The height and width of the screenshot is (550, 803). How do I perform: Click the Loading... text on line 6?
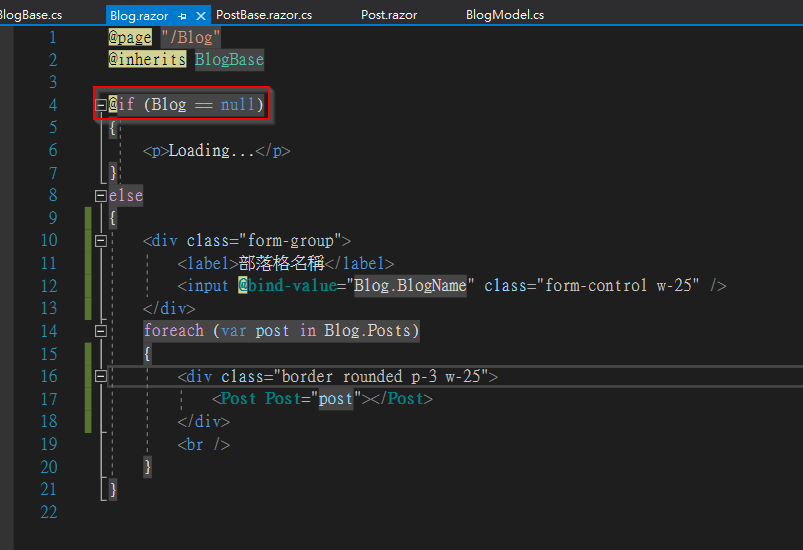pos(212,151)
